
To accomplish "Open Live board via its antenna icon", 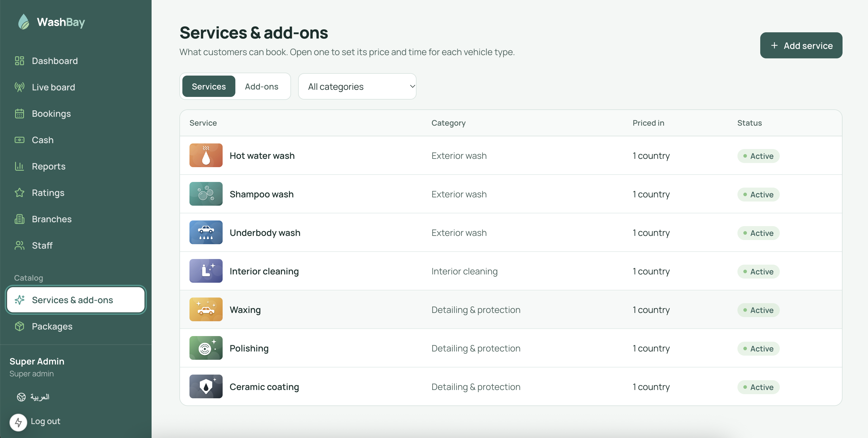I will 20,87.
